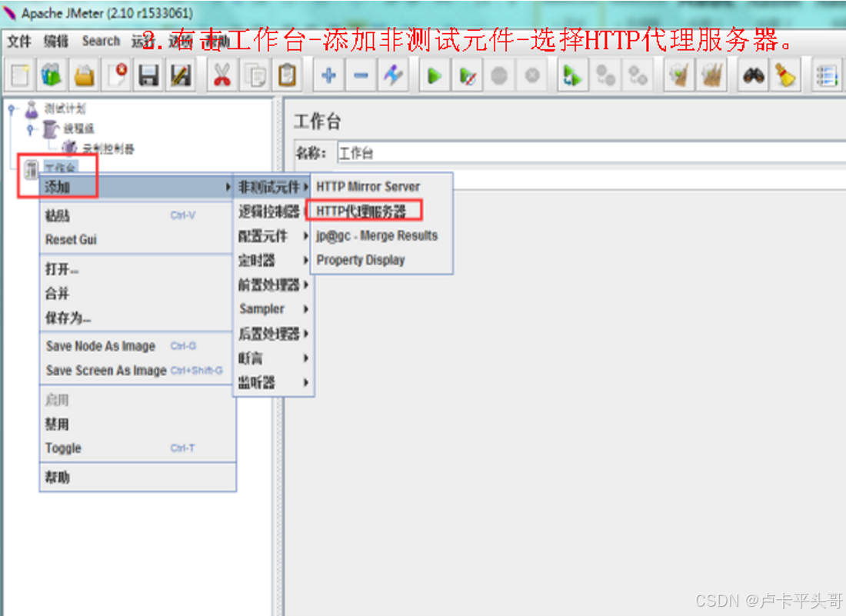Click the Save As icon with pencil
The height and width of the screenshot is (616, 846).
[181, 75]
